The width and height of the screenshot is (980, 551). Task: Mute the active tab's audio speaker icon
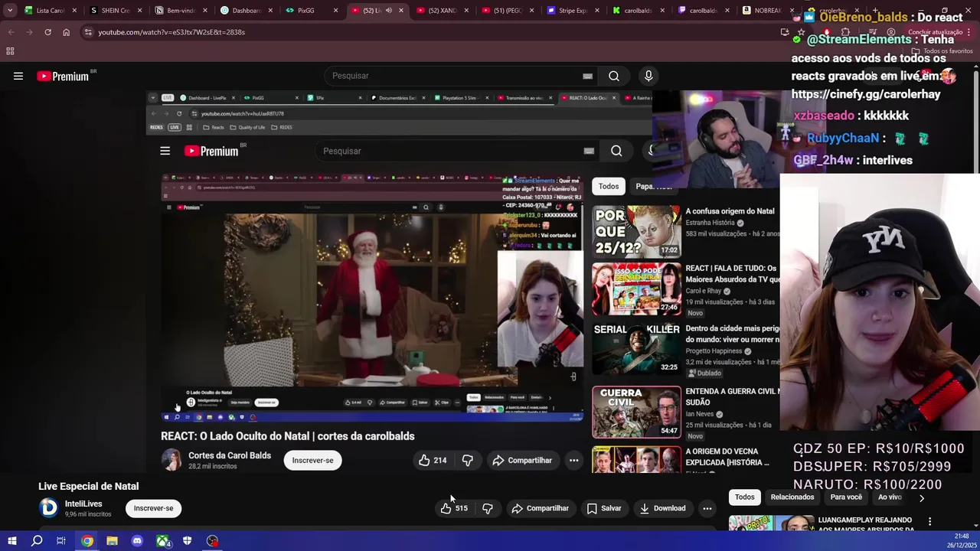point(389,11)
